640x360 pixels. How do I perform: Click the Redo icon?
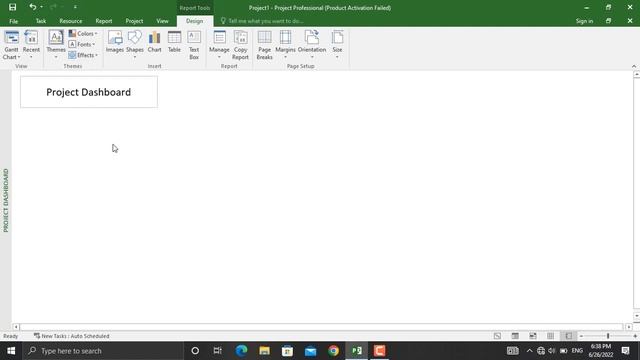point(53,7)
